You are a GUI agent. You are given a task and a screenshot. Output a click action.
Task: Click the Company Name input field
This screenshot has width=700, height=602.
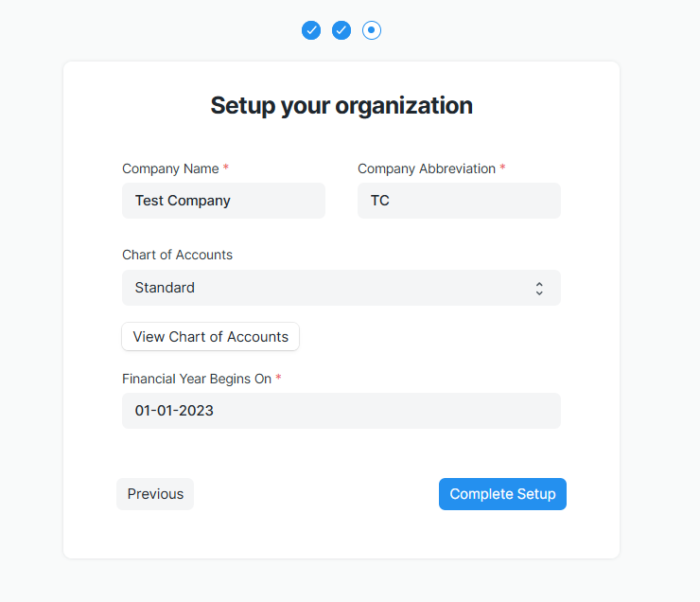point(223,201)
